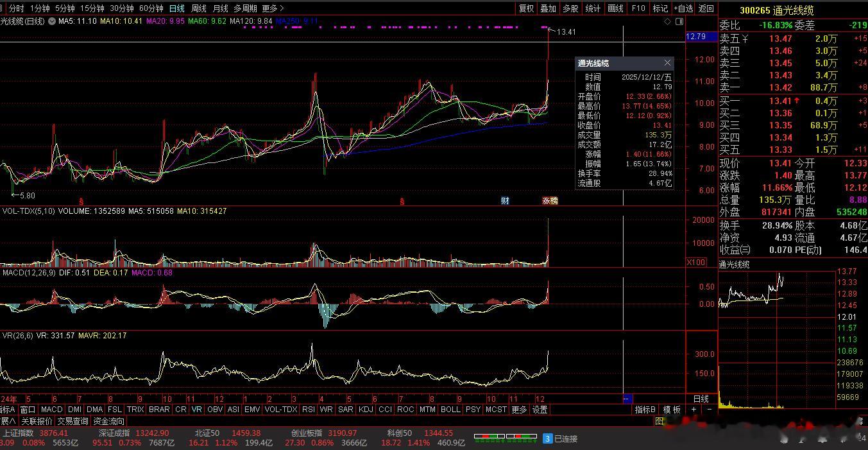Toggle the side panel layout icon

point(679,21)
